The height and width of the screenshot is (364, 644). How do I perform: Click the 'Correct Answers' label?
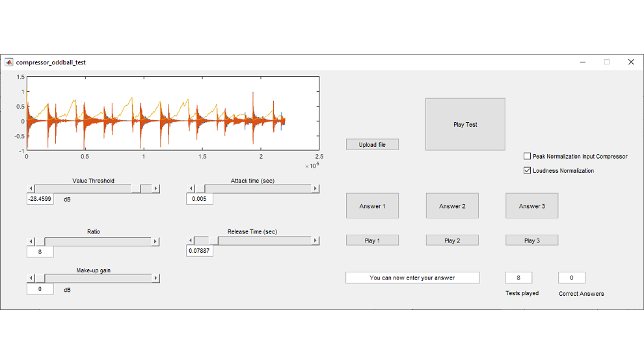click(581, 293)
